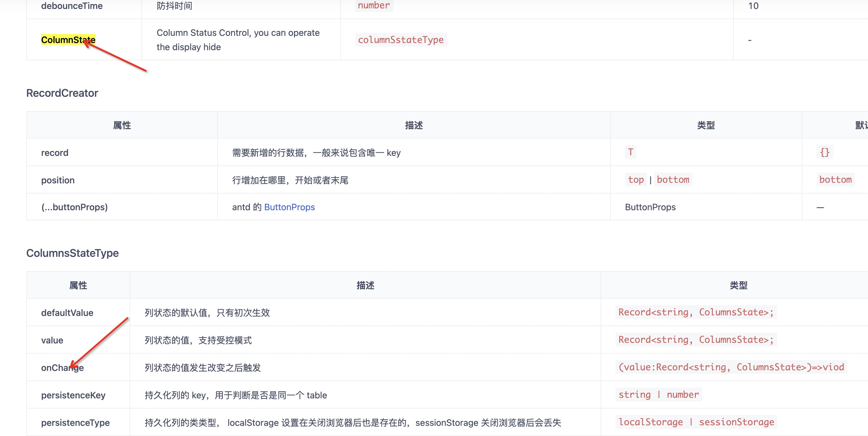Select the default value 'bottom' cell

[835, 180]
